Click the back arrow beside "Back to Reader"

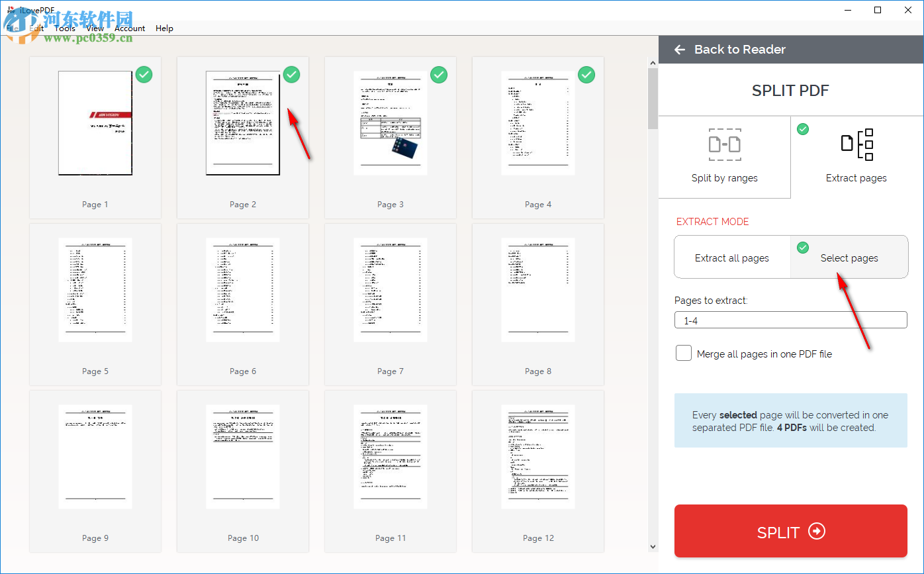point(680,49)
